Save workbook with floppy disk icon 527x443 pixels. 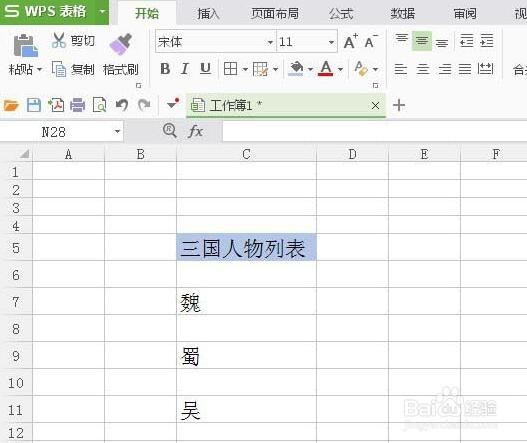point(34,105)
